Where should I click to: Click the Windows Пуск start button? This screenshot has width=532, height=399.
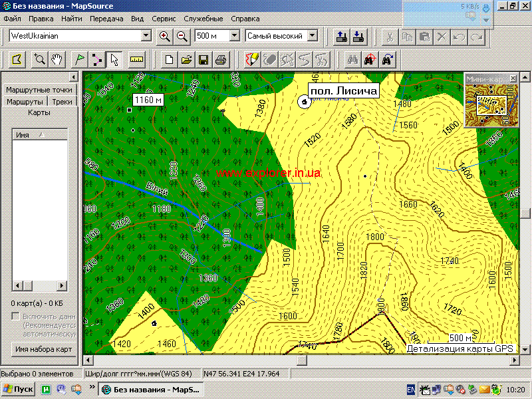tap(19, 389)
